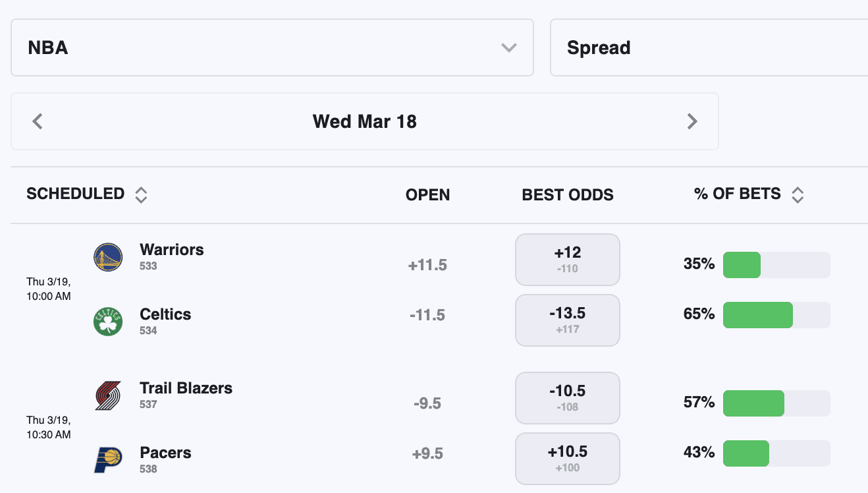Click the Celtics 65% bets bar

(776, 315)
